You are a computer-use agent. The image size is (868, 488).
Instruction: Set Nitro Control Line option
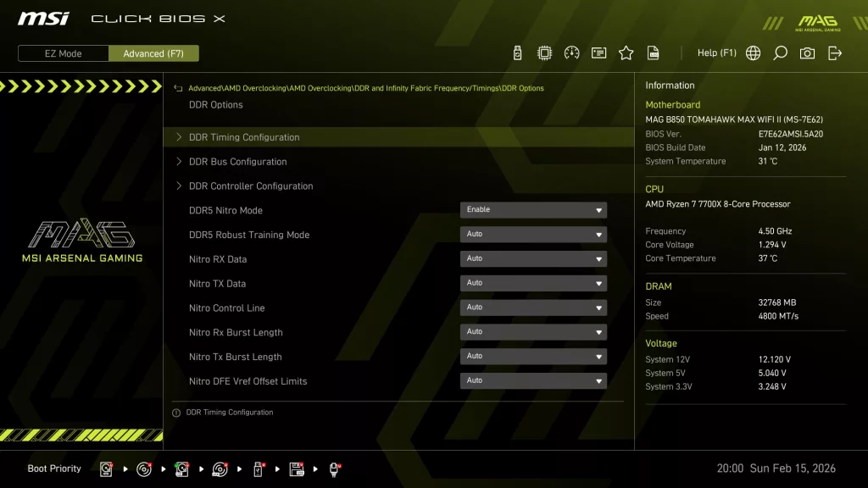(x=533, y=307)
